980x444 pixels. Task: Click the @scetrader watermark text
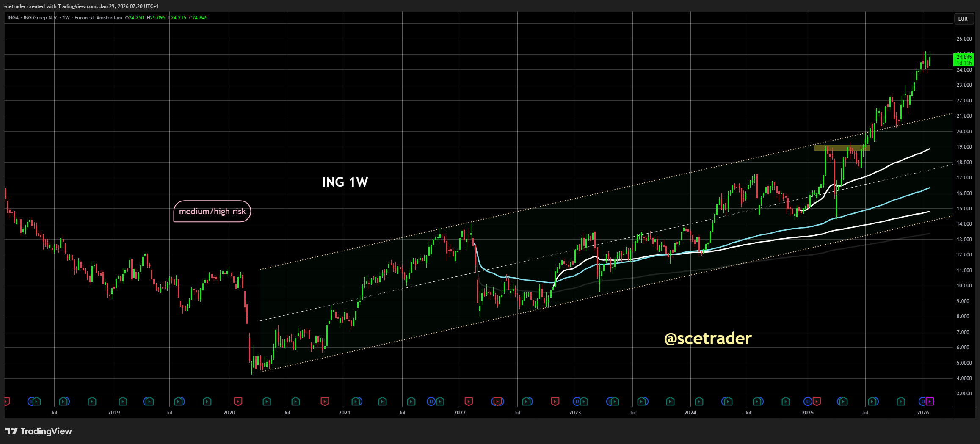coord(708,339)
